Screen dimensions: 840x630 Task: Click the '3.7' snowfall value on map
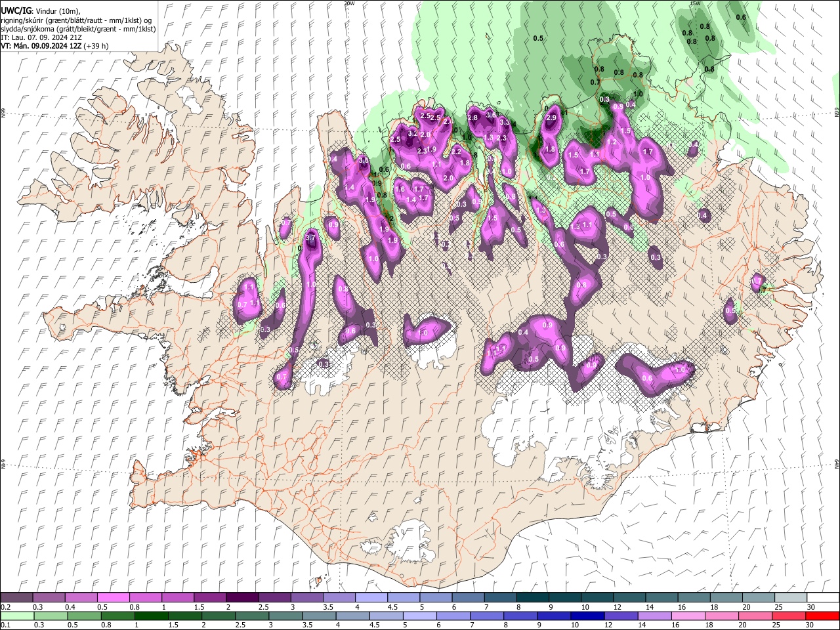[x=312, y=238]
